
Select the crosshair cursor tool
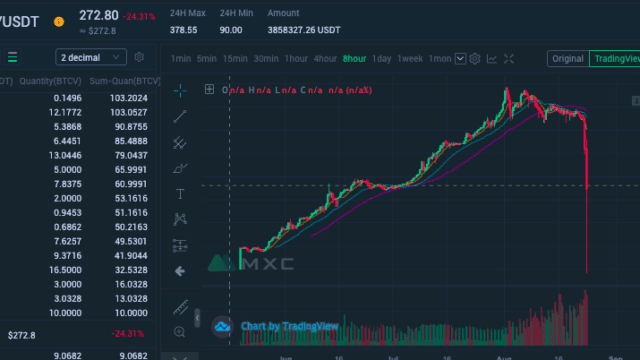pos(180,91)
